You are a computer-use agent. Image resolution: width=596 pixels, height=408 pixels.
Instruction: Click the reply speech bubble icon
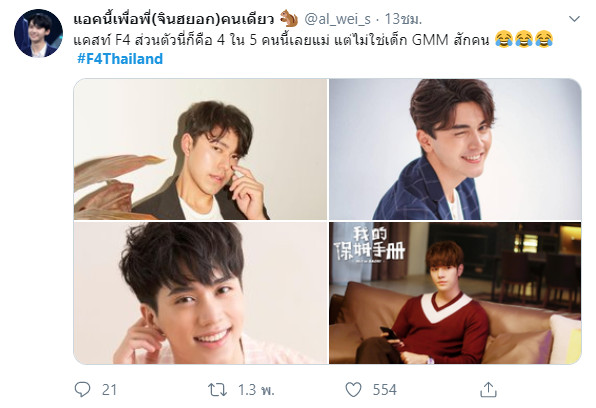[x=82, y=389]
